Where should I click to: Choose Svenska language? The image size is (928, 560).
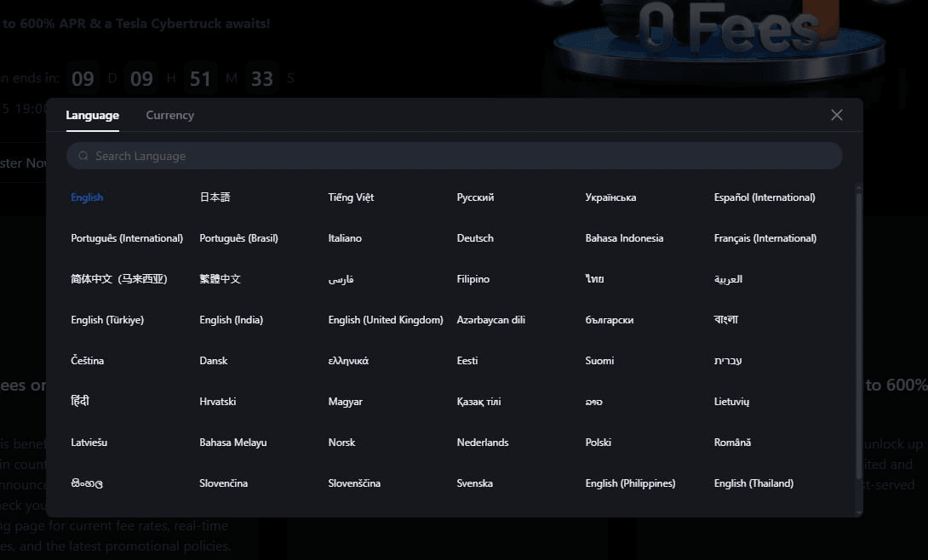pyautogui.click(x=474, y=483)
